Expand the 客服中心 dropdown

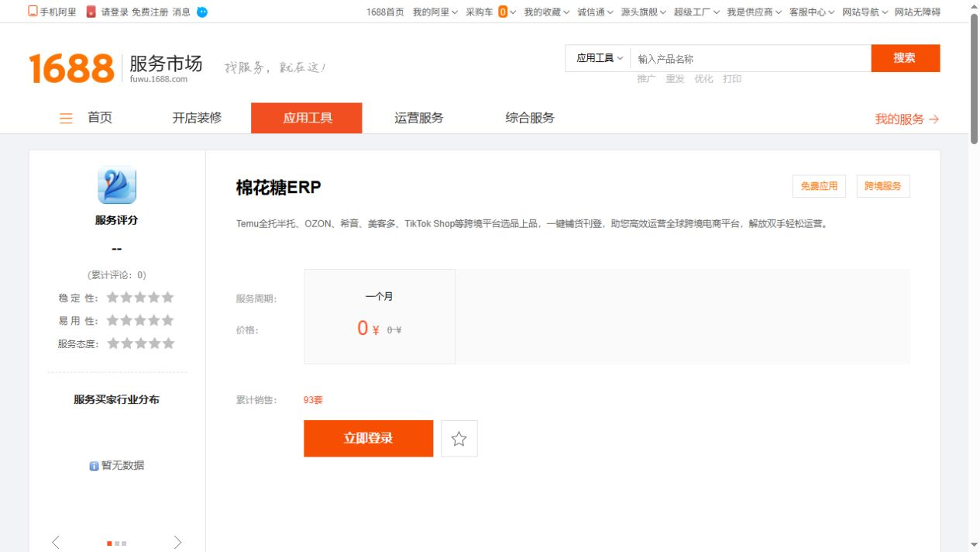tap(812, 12)
